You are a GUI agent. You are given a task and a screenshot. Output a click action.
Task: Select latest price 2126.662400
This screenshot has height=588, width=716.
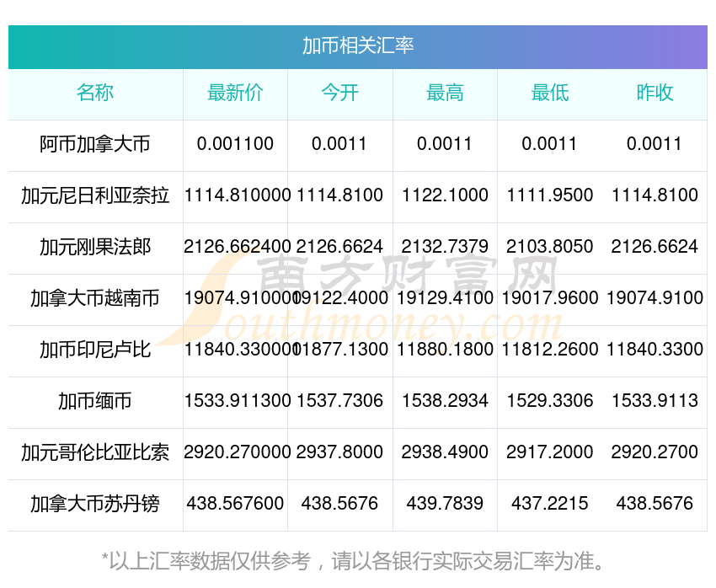click(237, 247)
